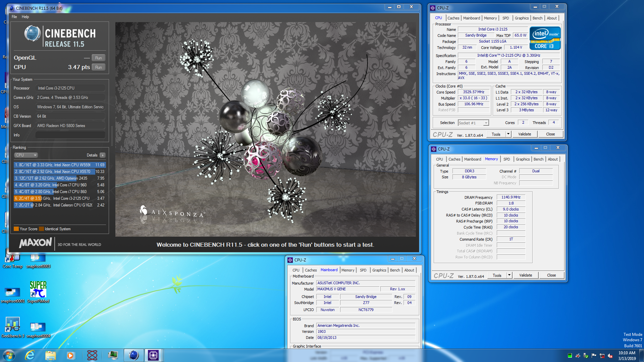Launch Internet Explorer from the taskbar
The height and width of the screenshot is (362, 644).
pyautogui.click(x=30, y=355)
